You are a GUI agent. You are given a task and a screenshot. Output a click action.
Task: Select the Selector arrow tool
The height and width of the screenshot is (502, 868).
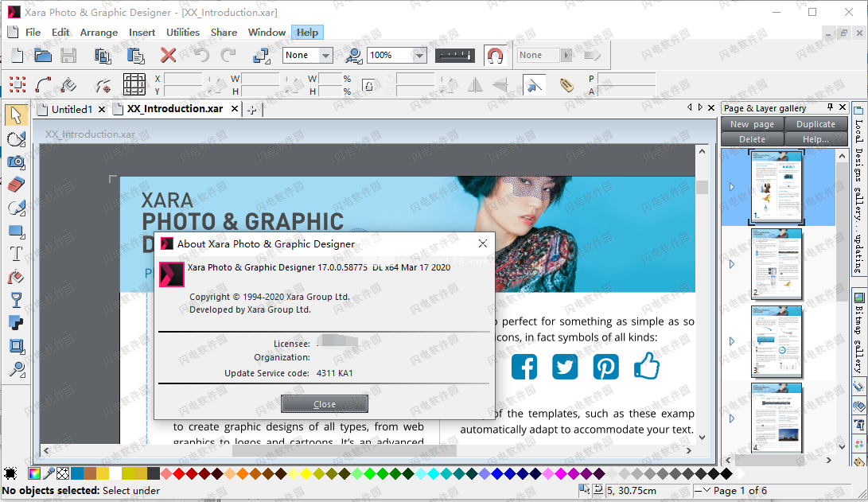click(x=16, y=115)
